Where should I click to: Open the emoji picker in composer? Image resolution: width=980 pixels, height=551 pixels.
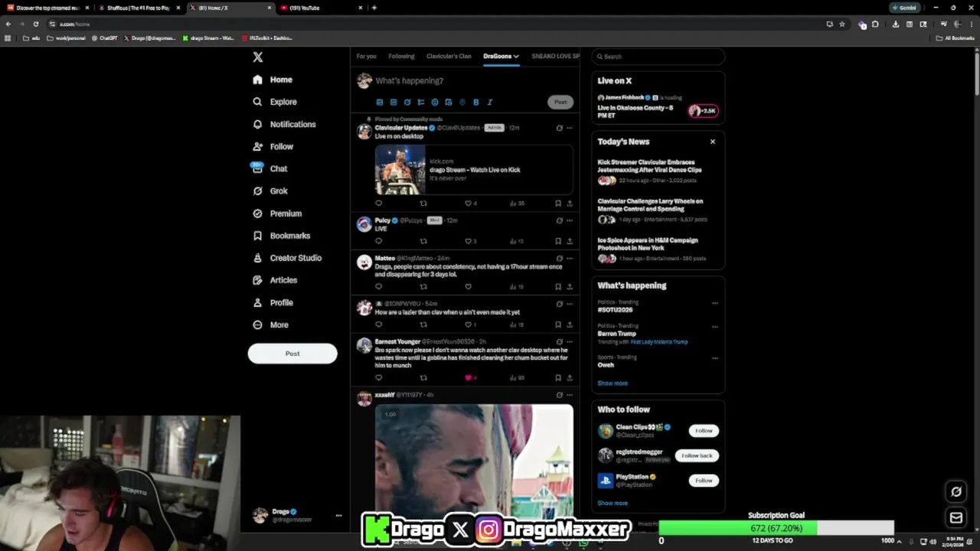coord(435,102)
